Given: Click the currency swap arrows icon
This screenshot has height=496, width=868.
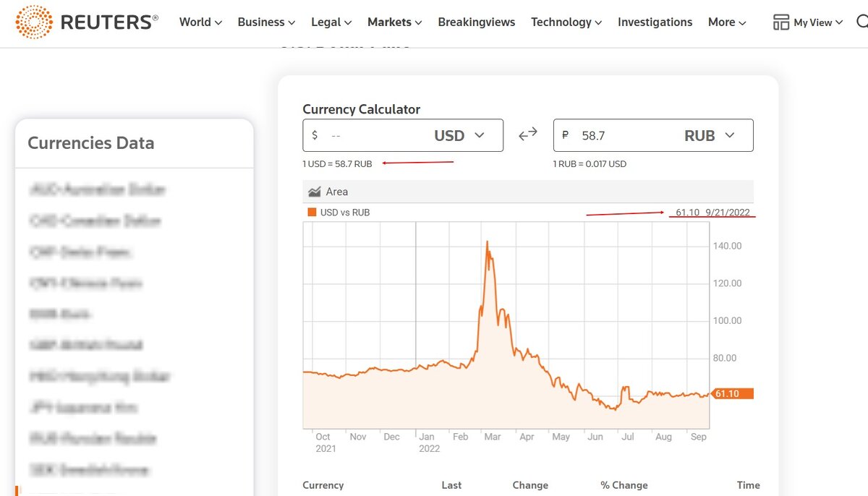Looking at the screenshot, I should coord(528,134).
